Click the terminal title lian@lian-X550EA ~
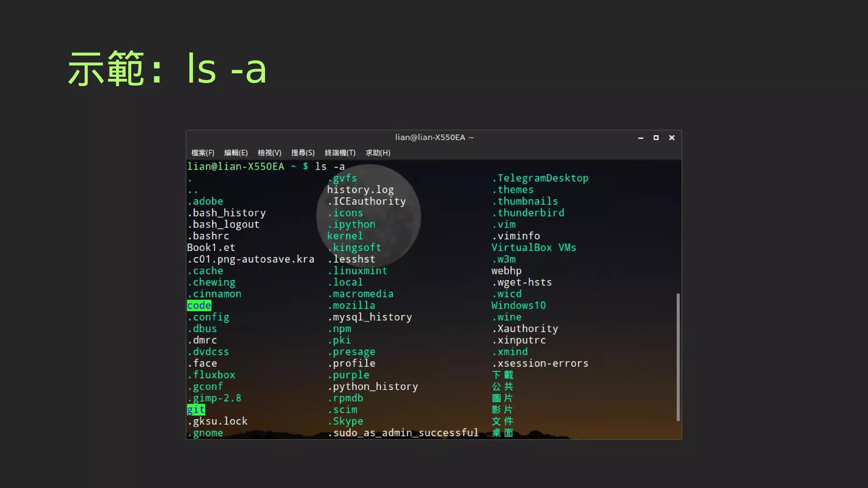 pyautogui.click(x=434, y=137)
